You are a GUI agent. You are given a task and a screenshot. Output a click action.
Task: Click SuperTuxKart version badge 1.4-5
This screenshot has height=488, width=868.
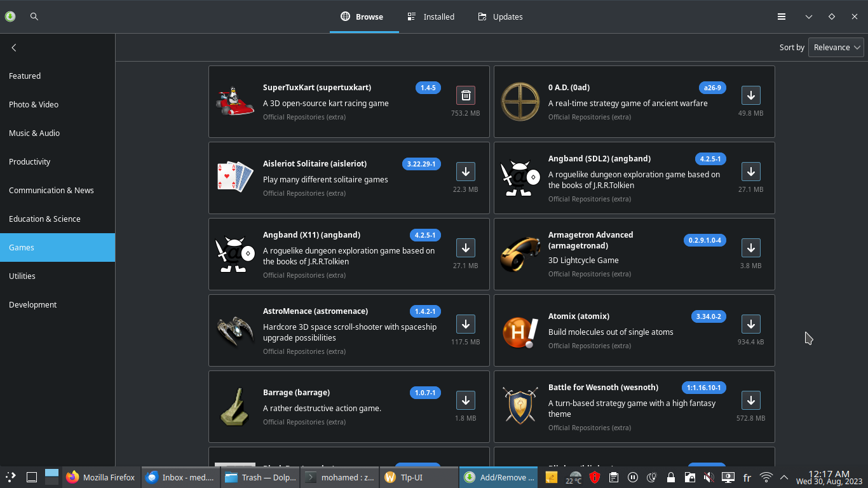[428, 88]
